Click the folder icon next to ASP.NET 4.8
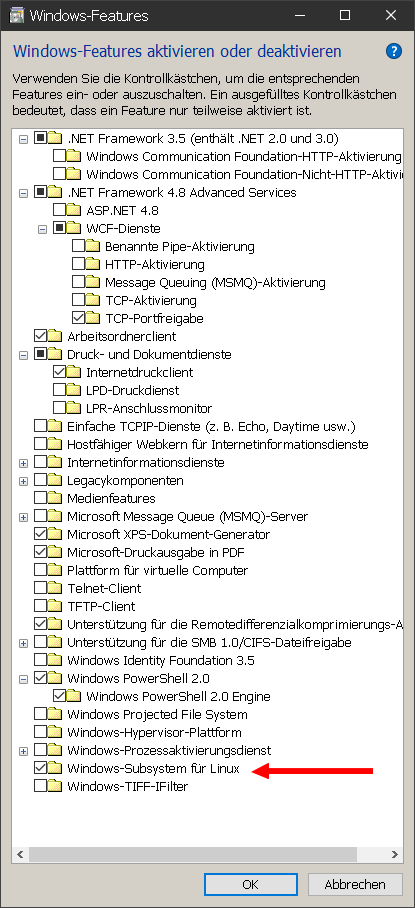This screenshot has width=415, height=908. [74, 210]
